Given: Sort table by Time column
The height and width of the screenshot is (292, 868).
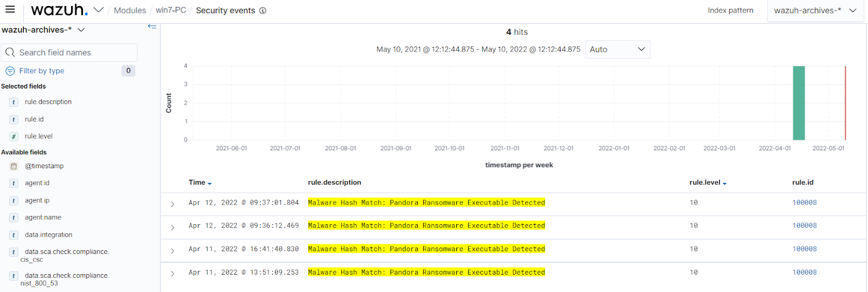Looking at the screenshot, I should [x=200, y=182].
